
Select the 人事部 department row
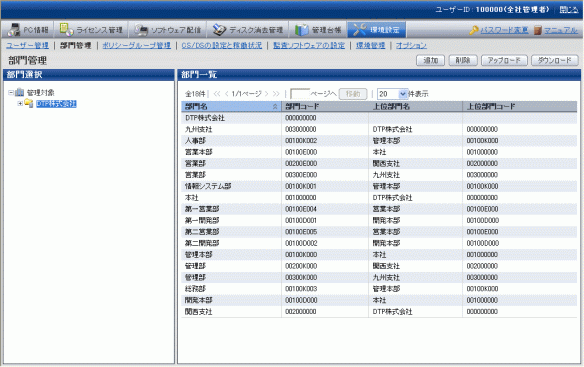pos(379,141)
